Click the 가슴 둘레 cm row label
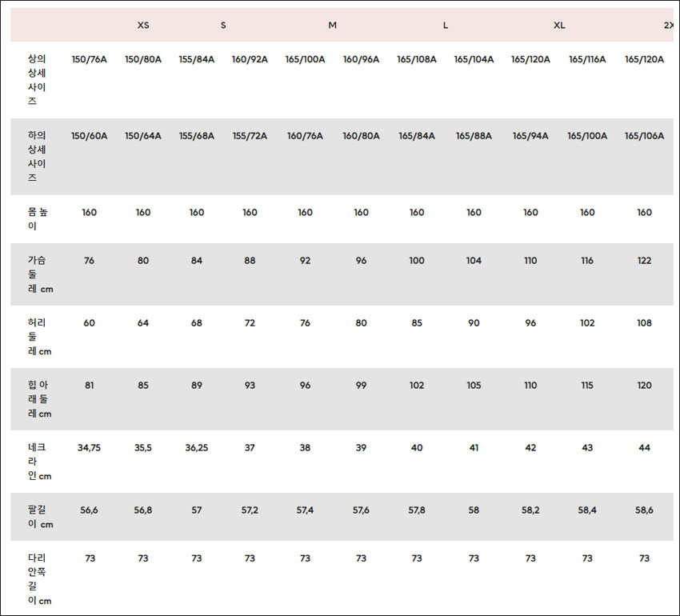The height and width of the screenshot is (616, 680). pyautogui.click(x=40, y=274)
